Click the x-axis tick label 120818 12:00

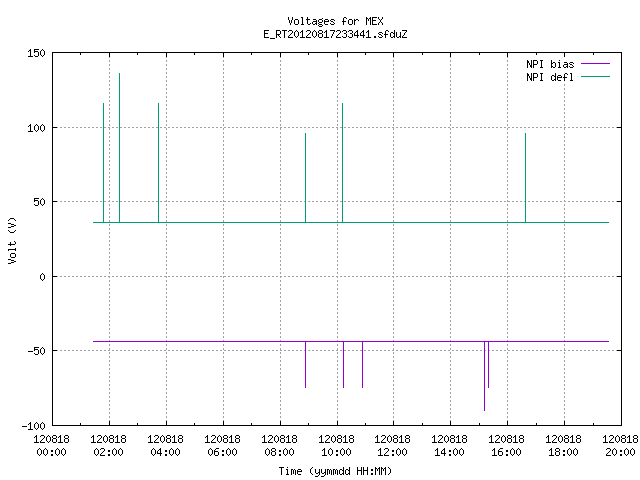point(392,446)
